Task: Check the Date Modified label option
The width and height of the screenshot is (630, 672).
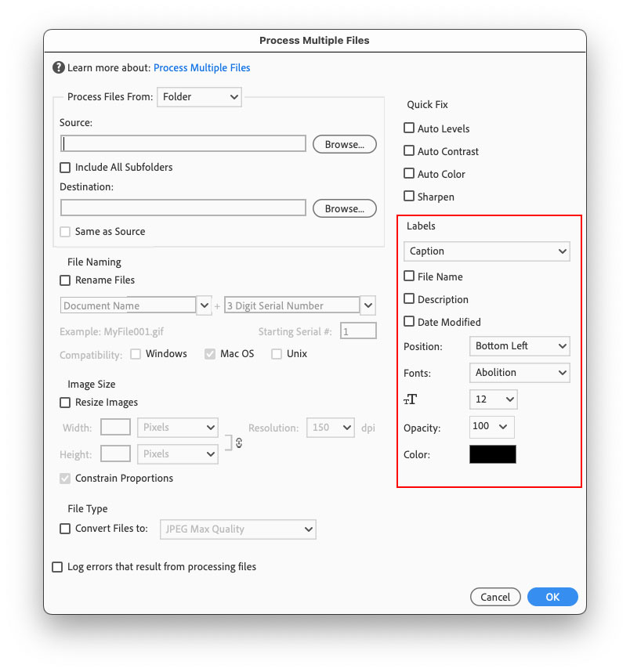Action: tap(408, 321)
